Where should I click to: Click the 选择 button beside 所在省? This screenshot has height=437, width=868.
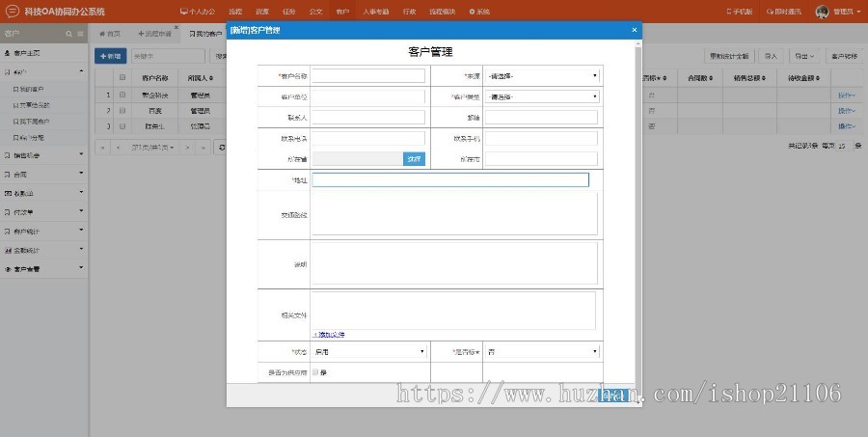414,159
